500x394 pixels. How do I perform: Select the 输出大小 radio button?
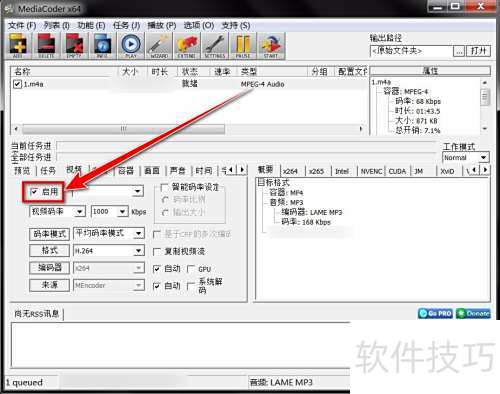tap(164, 212)
